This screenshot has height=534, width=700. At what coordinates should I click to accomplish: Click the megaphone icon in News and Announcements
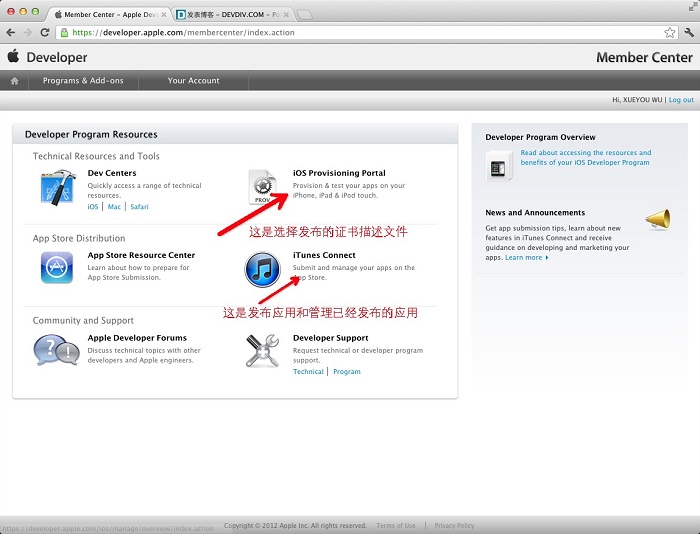(658, 220)
